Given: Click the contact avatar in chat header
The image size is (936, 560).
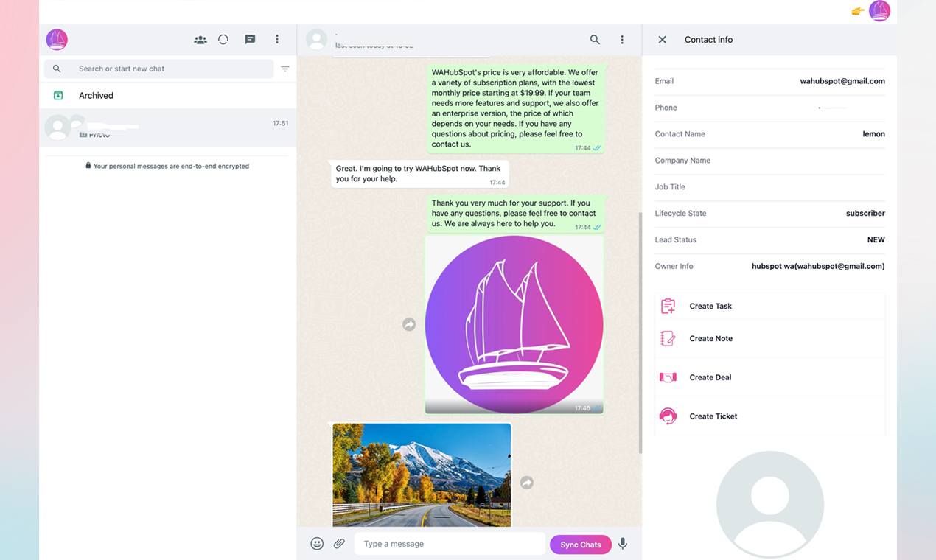Looking at the screenshot, I should (316, 40).
